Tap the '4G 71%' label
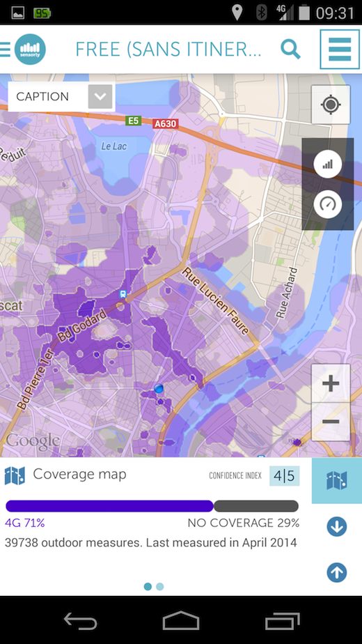 (x=24, y=523)
